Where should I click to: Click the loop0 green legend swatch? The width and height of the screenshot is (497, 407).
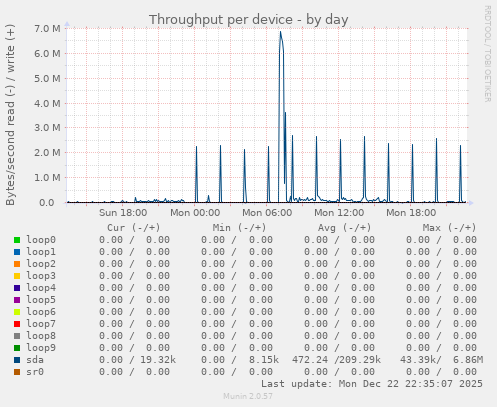tap(17, 240)
